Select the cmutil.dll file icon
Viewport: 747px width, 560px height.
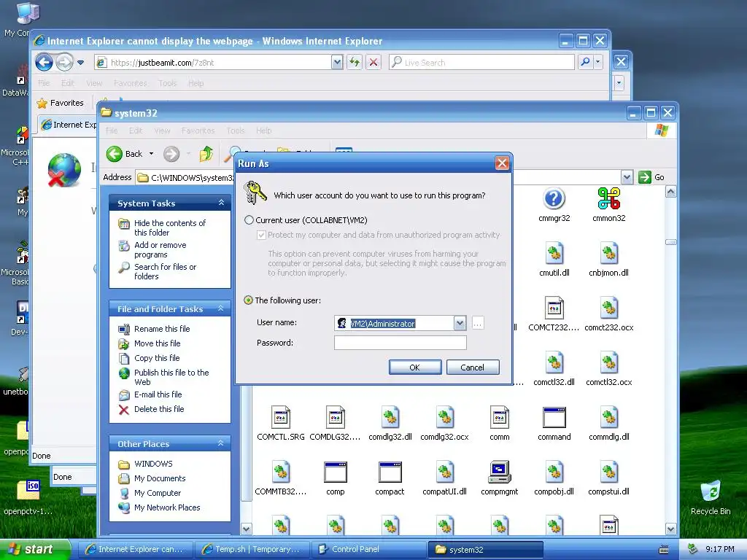coord(554,253)
